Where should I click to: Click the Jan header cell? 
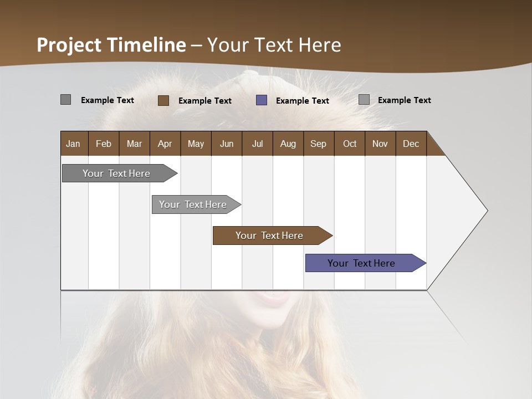click(x=73, y=144)
